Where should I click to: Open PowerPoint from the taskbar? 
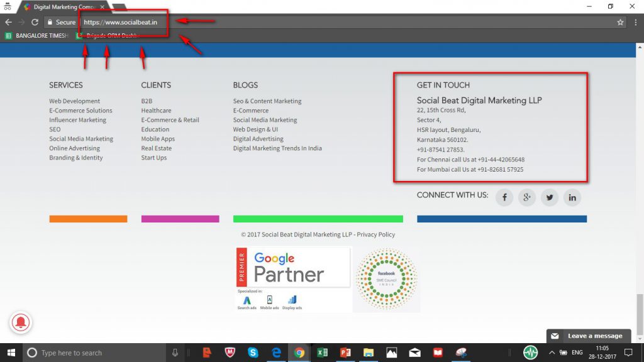pyautogui.click(x=345, y=352)
